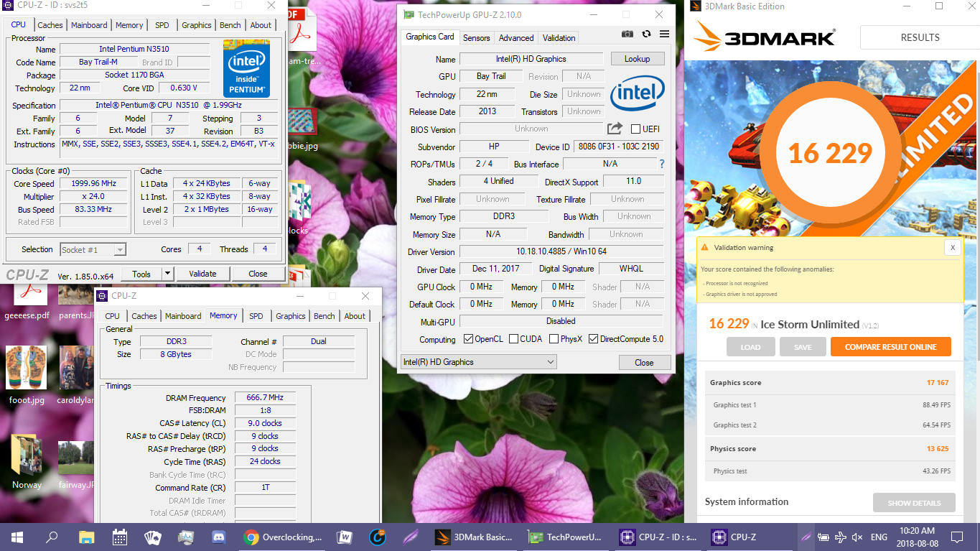Screen dimensions: 980x551
Task: Click Validate button in CPU-Z
Action: [x=202, y=274]
